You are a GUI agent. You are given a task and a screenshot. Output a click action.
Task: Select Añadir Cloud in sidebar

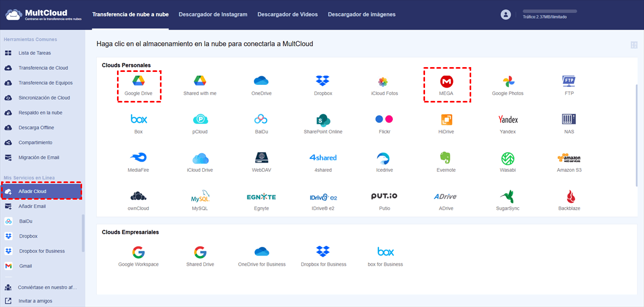click(x=41, y=191)
